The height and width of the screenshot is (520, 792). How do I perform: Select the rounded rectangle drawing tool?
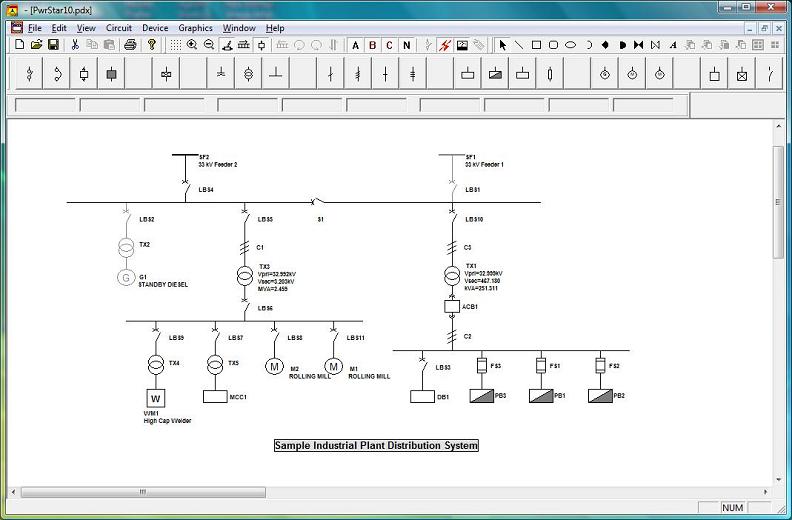coord(554,45)
